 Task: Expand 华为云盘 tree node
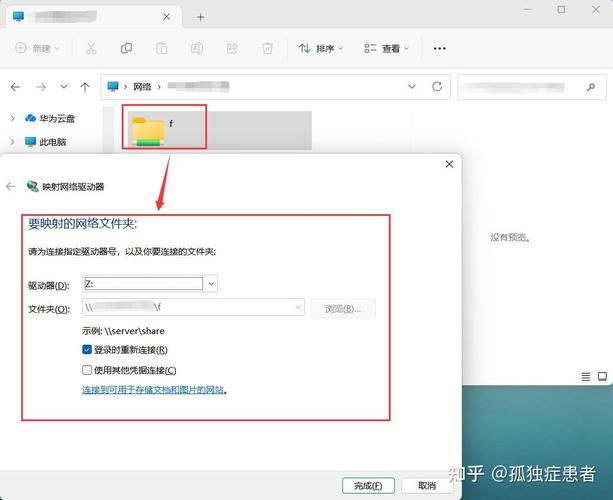coord(13,118)
